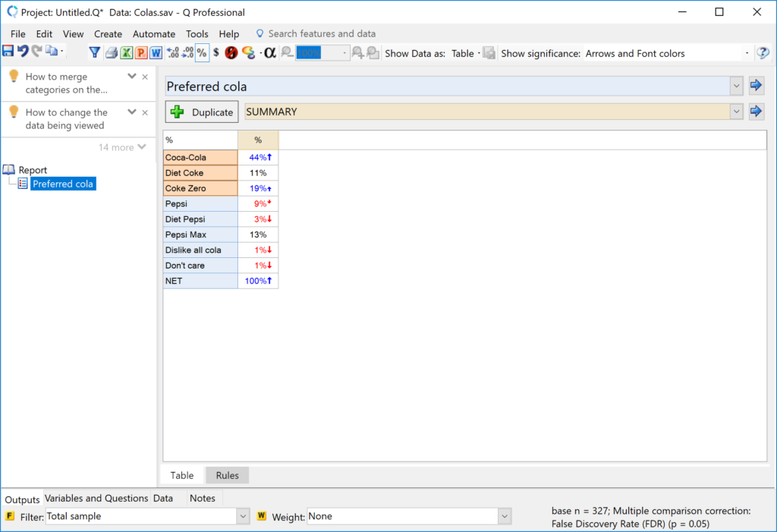Print using the printer icon
The image size is (777, 532).
[x=112, y=53]
